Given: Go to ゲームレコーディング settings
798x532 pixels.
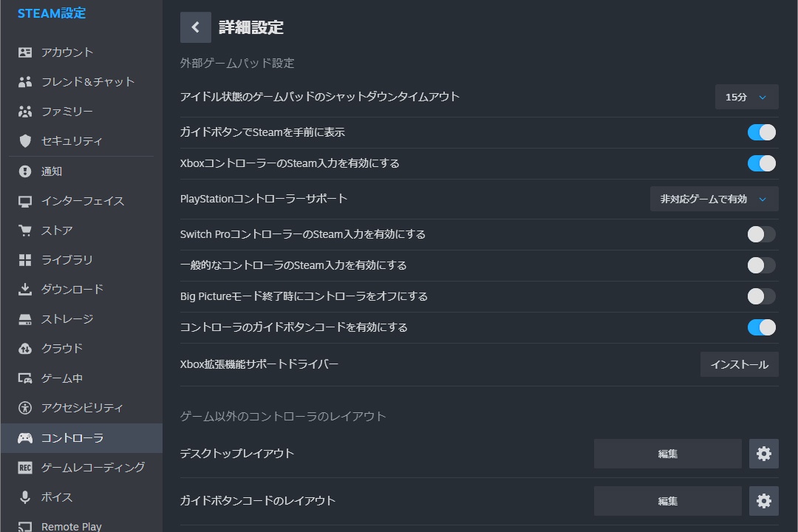Looking at the screenshot, I should 92,468.
